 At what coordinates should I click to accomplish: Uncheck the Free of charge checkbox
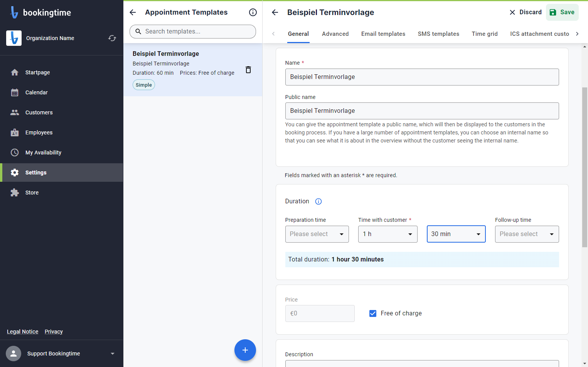(373, 313)
